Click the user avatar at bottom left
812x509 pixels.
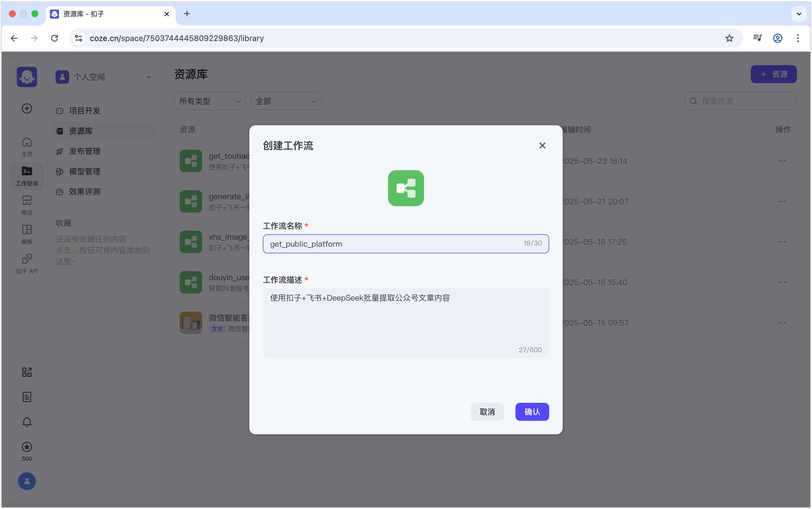(27, 481)
